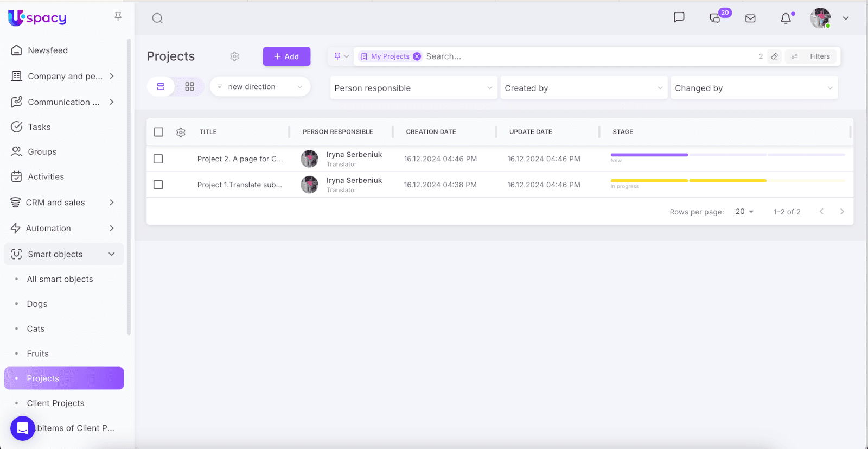Click the Add button
Screen dimensions: 868x449
[x=286, y=56]
